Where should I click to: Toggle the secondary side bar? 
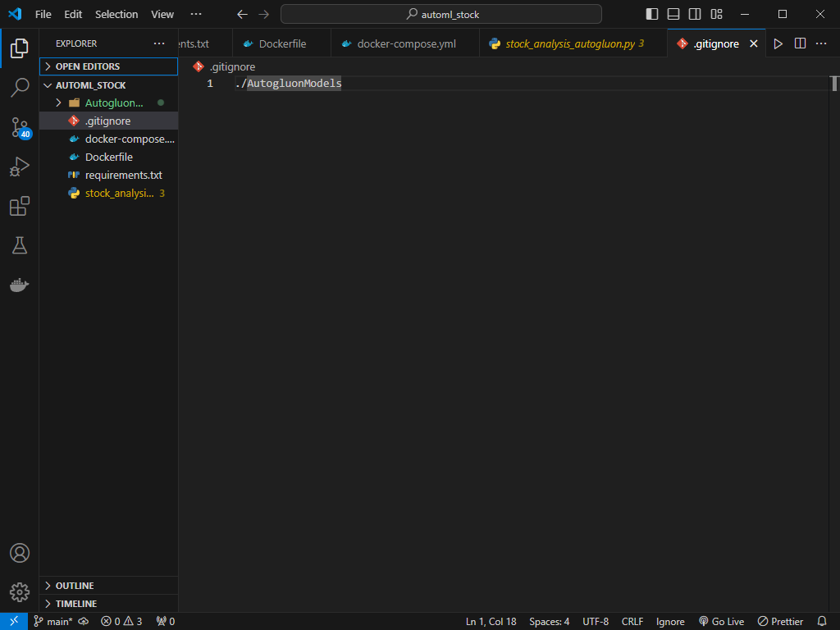pos(695,15)
